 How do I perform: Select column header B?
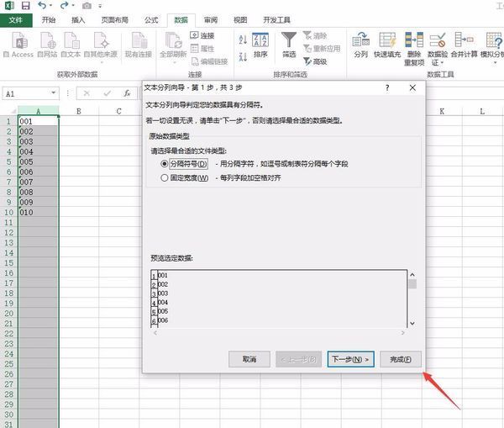[79, 111]
